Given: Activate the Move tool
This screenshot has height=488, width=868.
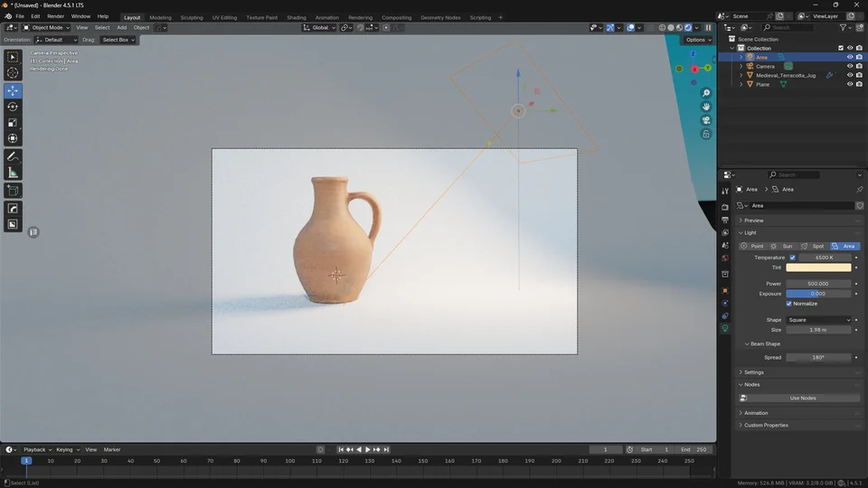Looking at the screenshot, I should 13,90.
